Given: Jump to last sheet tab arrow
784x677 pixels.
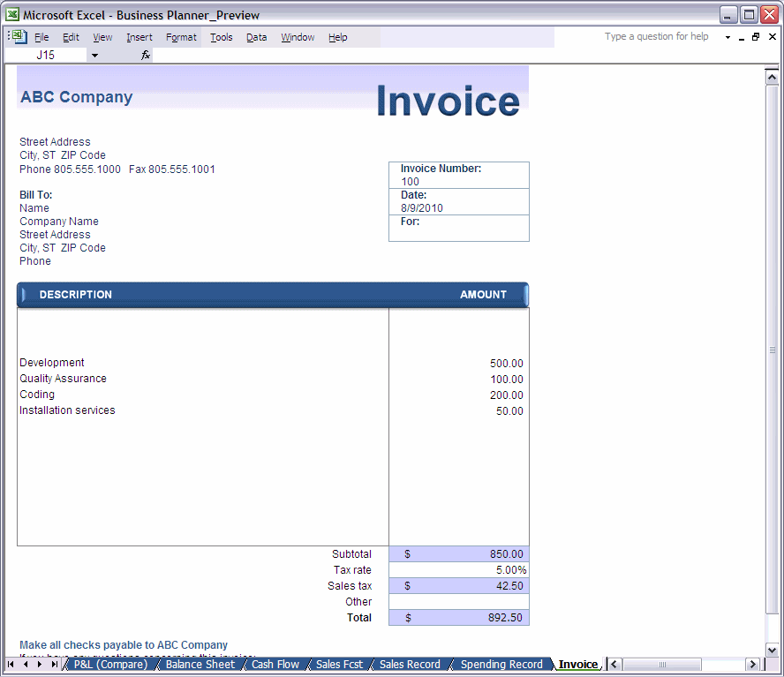Looking at the screenshot, I should (x=54, y=665).
